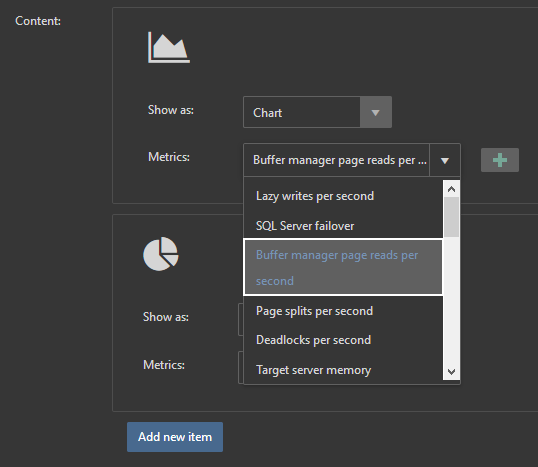Click the pie chart icon
The width and height of the screenshot is (538, 467).
(161, 254)
